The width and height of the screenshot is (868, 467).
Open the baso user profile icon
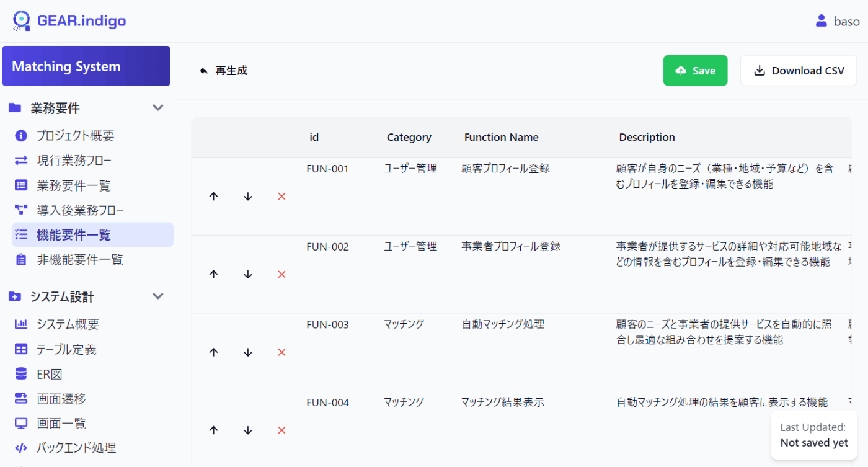(x=821, y=21)
